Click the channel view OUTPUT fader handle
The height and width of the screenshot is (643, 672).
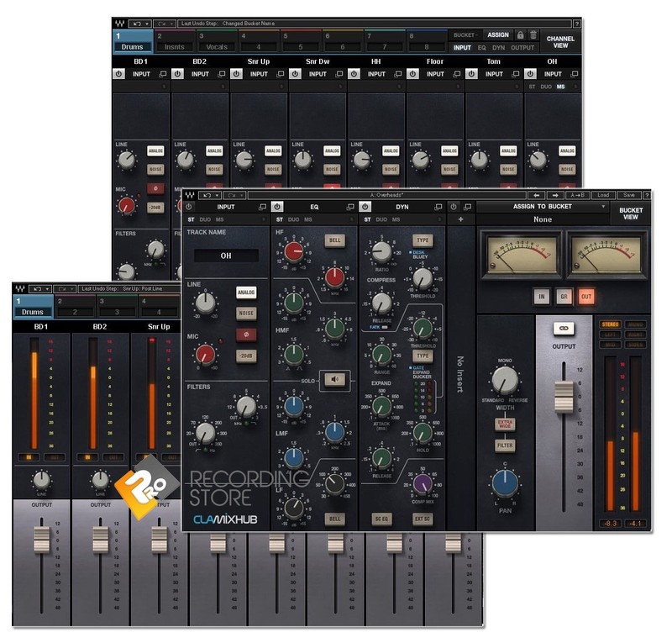click(x=564, y=397)
